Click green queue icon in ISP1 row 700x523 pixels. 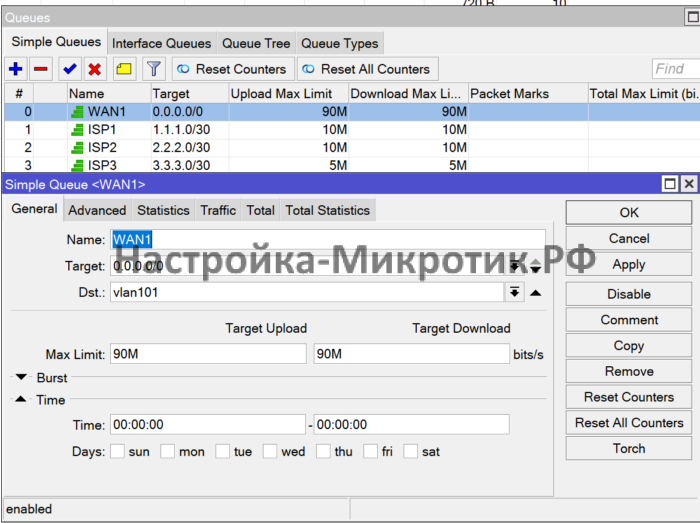point(77,130)
